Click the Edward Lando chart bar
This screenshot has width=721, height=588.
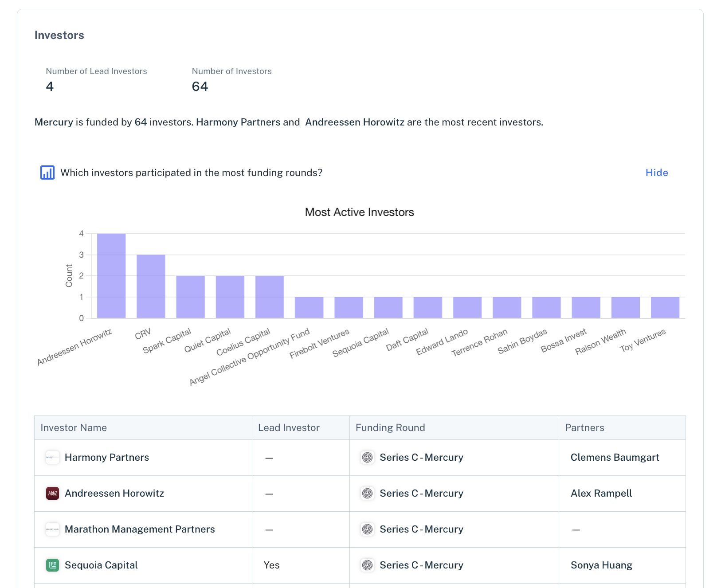pyautogui.click(x=467, y=307)
